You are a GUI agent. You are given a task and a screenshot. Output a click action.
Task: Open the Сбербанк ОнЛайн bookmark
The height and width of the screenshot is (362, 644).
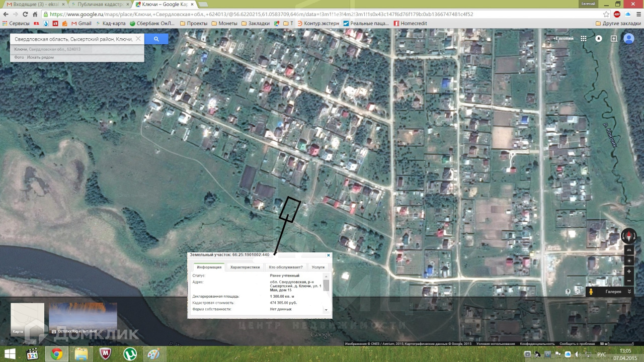pos(152,23)
